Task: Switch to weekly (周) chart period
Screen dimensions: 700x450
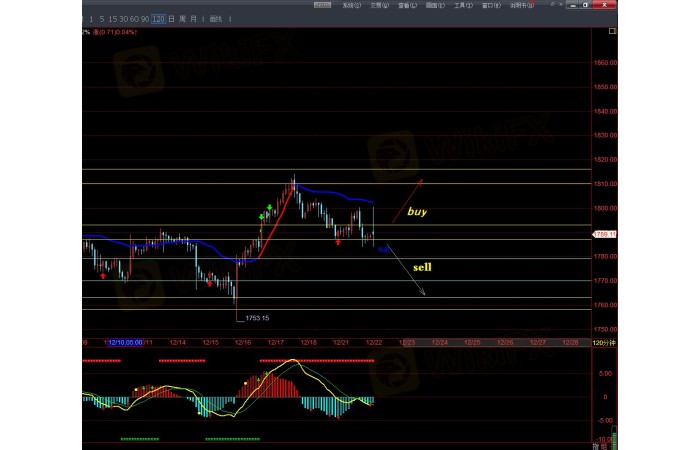Action: tap(181, 19)
